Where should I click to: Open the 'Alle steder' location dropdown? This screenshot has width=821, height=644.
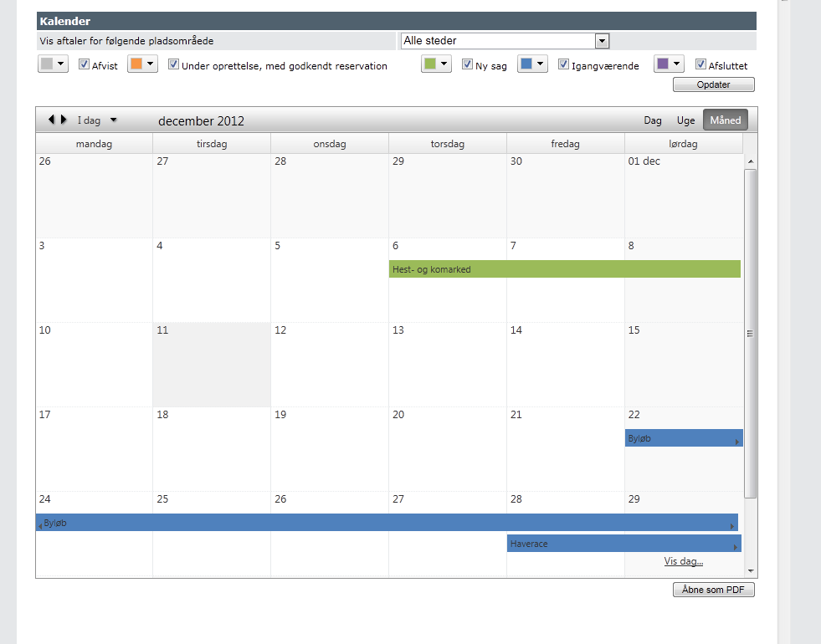pyautogui.click(x=505, y=41)
